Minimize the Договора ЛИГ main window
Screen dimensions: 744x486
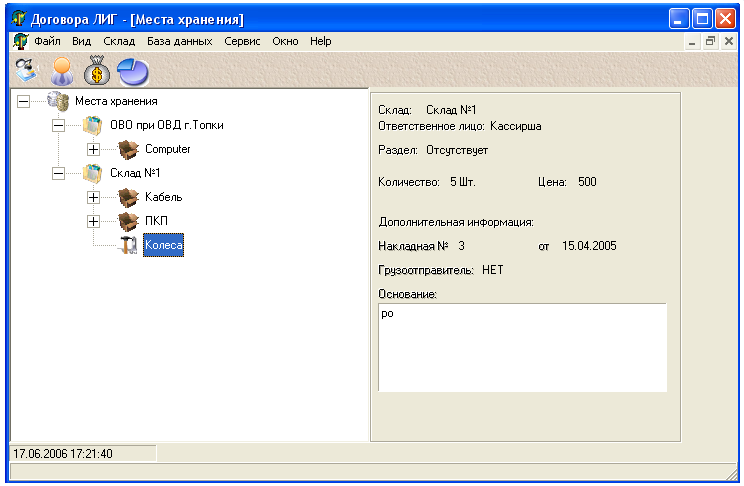(x=679, y=19)
